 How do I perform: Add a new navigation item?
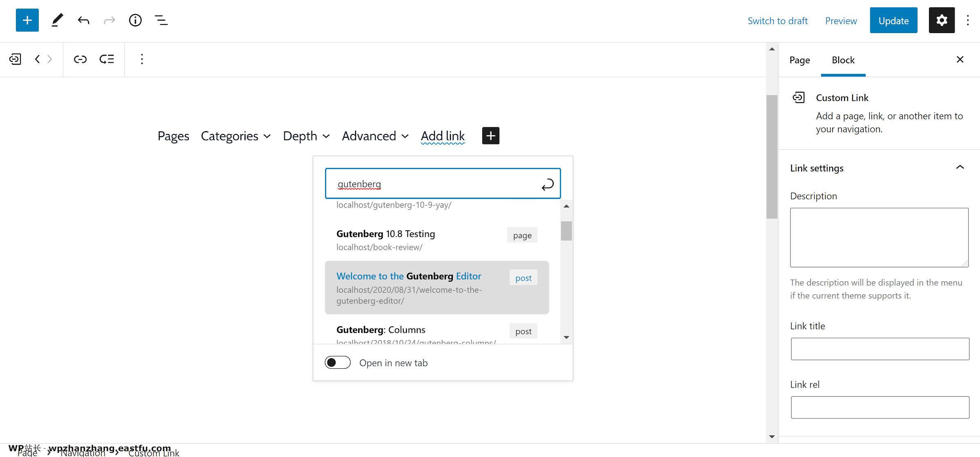tap(490, 136)
